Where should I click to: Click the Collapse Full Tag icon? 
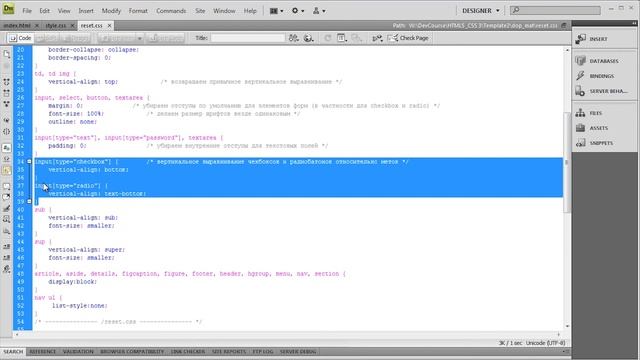7,82
